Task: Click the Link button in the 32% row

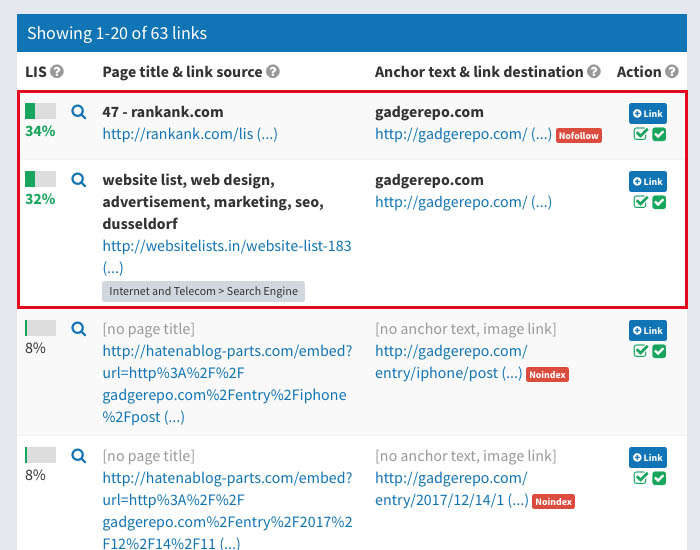Action: pos(648,181)
